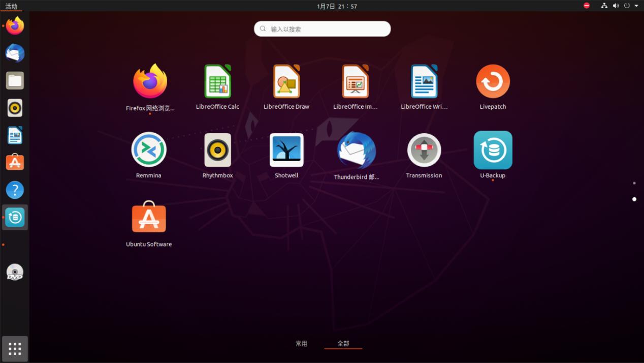Start the Transmission torrent client
This screenshot has width=644, height=363.
click(x=424, y=150)
